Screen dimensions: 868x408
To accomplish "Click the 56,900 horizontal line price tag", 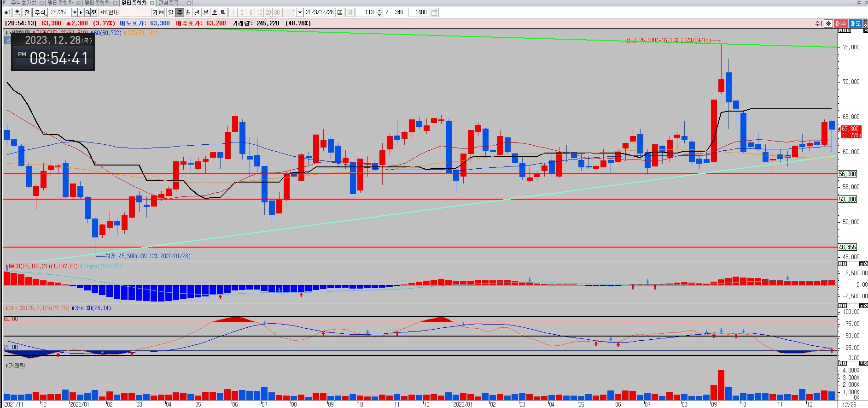I will [x=847, y=174].
